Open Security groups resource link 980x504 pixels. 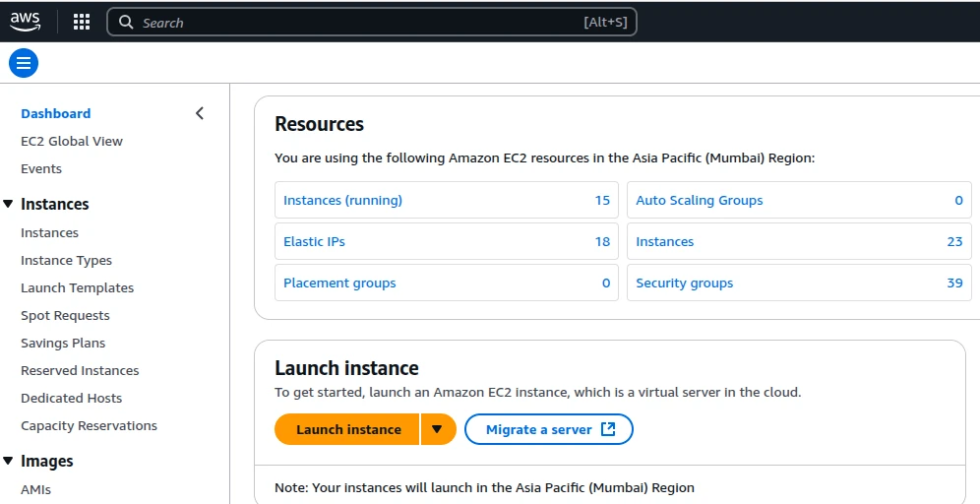click(685, 283)
